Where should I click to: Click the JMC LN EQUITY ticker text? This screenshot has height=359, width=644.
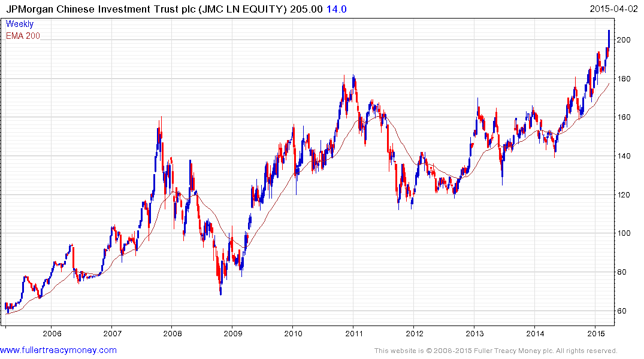point(242,9)
